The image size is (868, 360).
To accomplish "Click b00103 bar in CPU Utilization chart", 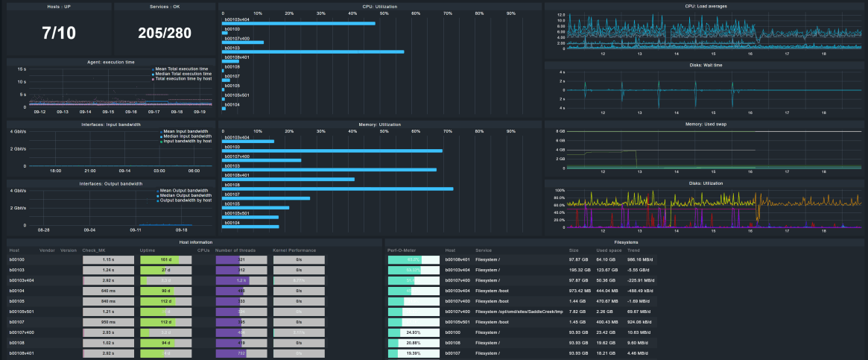I will click(x=313, y=51).
